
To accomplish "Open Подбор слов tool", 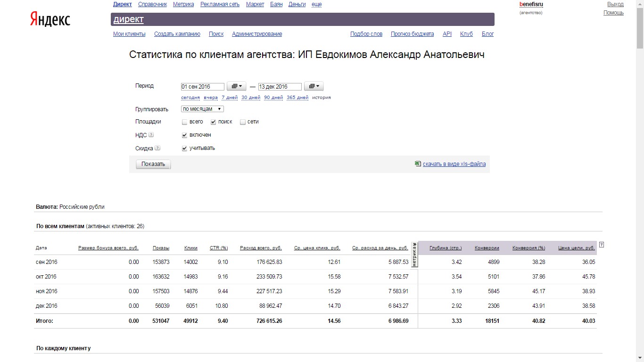I will click(366, 34).
